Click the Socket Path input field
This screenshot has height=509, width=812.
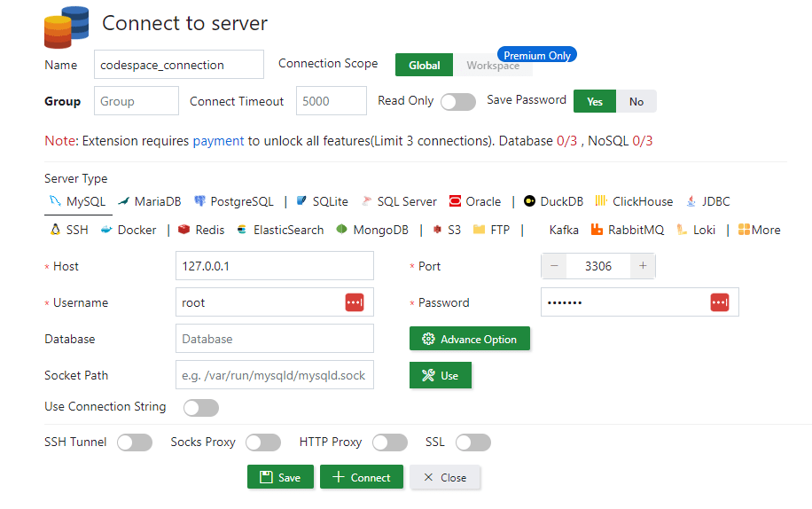[x=275, y=375]
